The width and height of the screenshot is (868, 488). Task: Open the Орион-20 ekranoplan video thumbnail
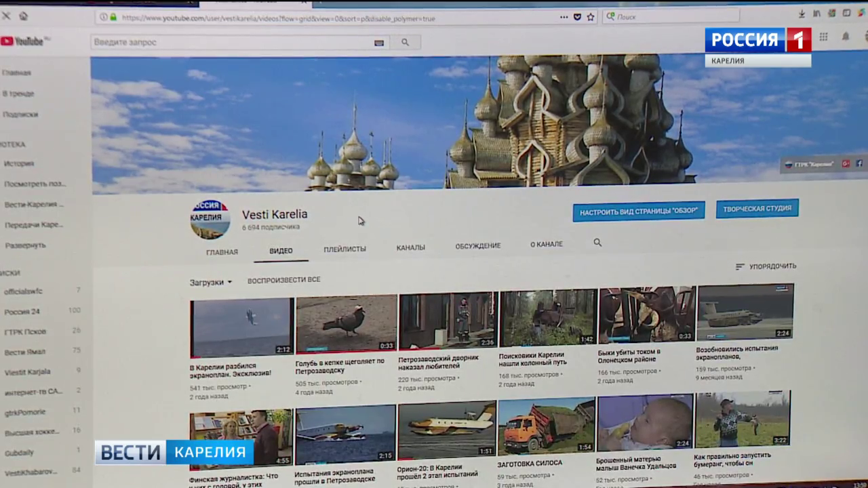(448, 430)
